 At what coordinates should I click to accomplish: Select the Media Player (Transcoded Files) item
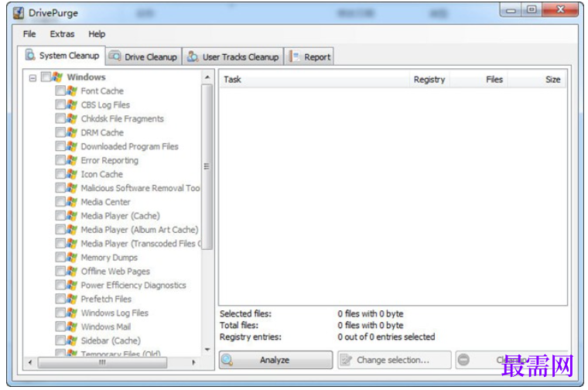point(141,244)
